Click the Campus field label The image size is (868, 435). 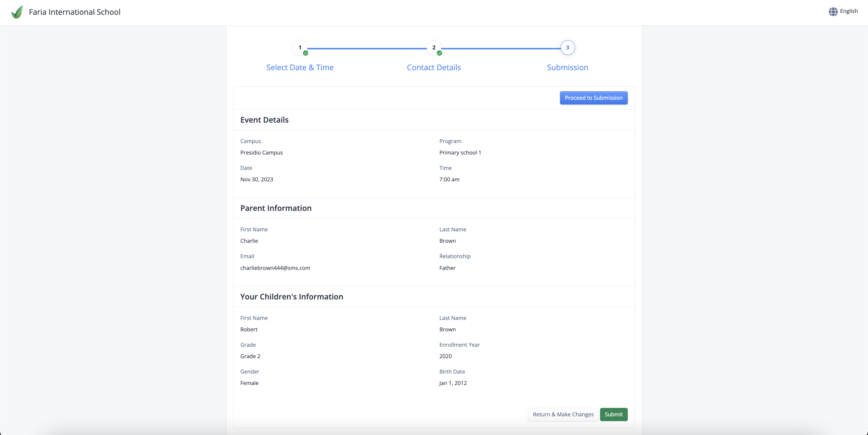pos(250,141)
